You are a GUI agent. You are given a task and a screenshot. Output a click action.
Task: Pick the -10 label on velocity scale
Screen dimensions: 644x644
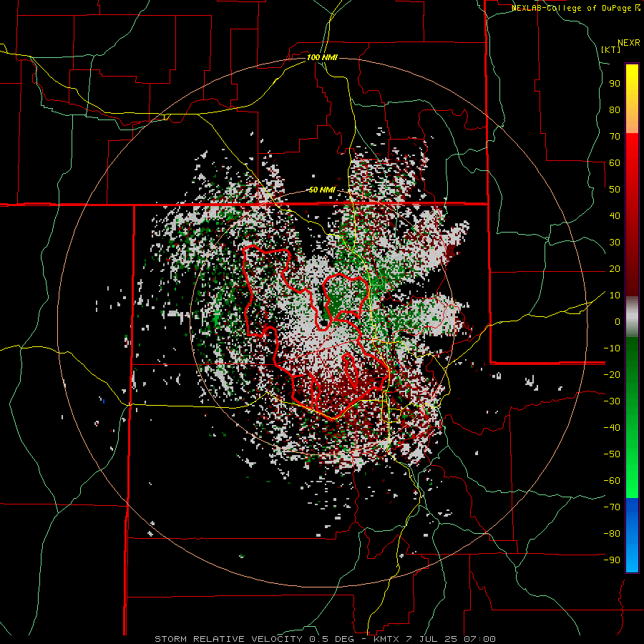(x=612, y=348)
